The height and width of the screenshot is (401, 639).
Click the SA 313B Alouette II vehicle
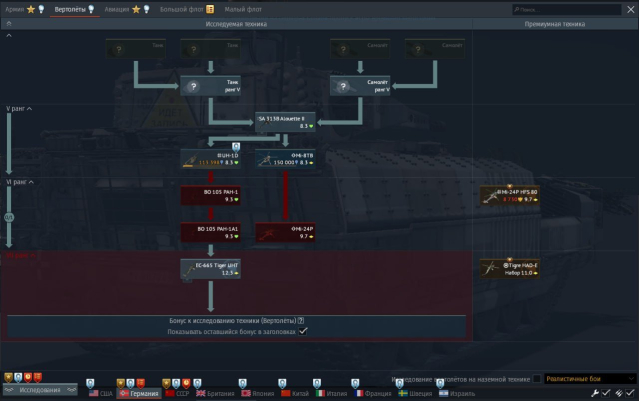(x=286, y=122)
